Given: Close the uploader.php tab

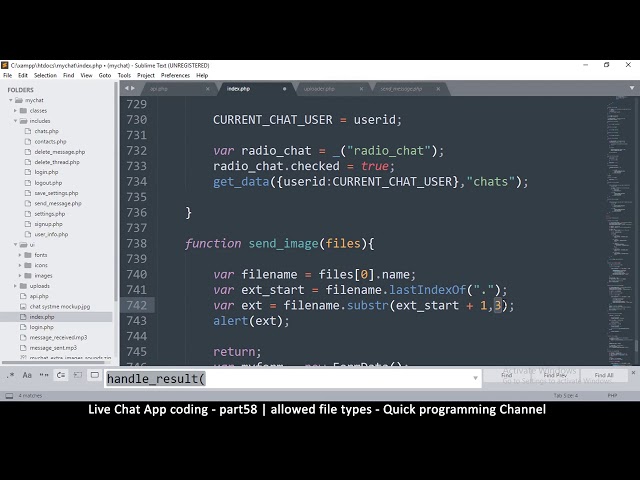Looking at the screenshot, I should [361, 89].
